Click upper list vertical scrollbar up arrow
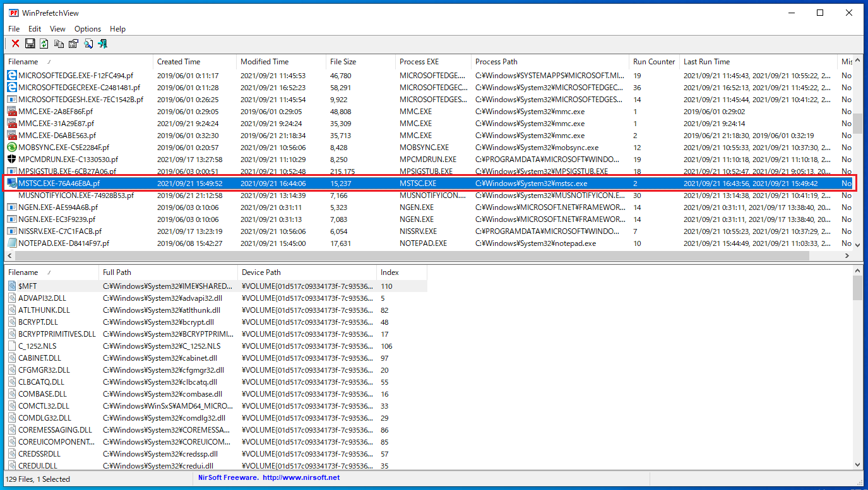This screenshot has height=490, width=868. (857, 61)
